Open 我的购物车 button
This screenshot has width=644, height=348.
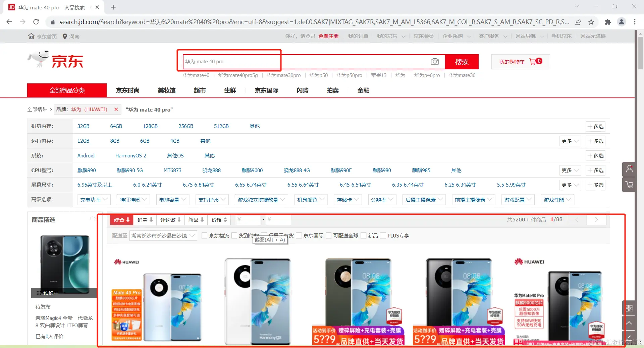coord(521,62)
